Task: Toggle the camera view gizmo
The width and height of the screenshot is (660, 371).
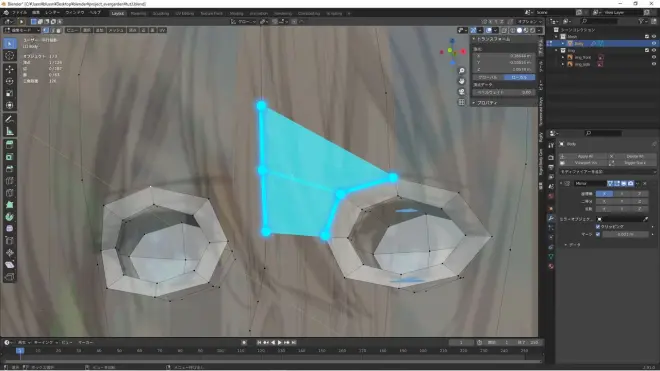Action: tap(462, 91)
